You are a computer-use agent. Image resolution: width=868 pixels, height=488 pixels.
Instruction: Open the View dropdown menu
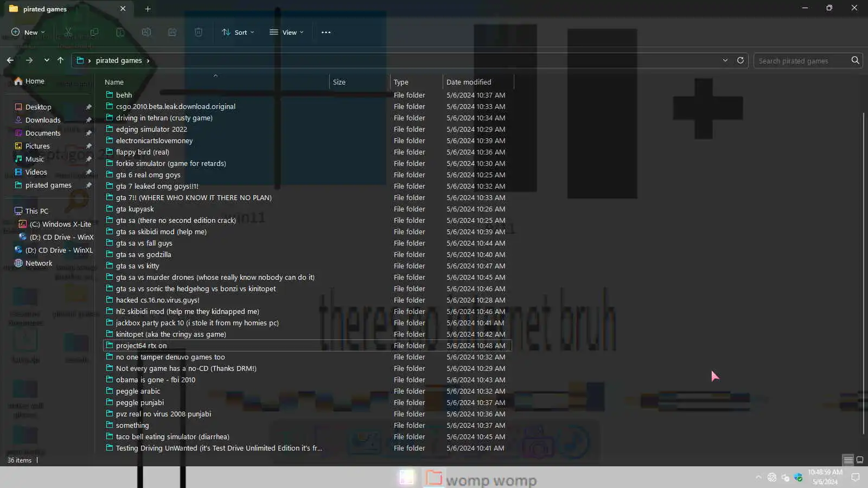286,33
